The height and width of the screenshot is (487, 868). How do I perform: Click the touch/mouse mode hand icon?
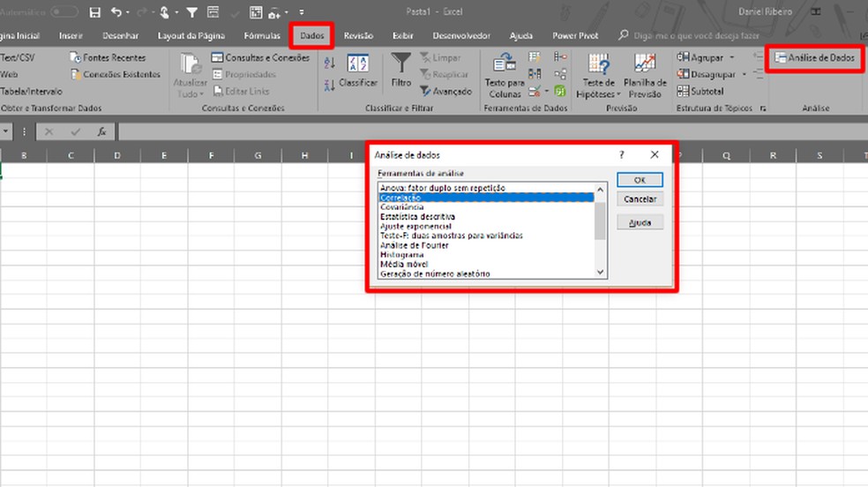[x=164, y=11]
